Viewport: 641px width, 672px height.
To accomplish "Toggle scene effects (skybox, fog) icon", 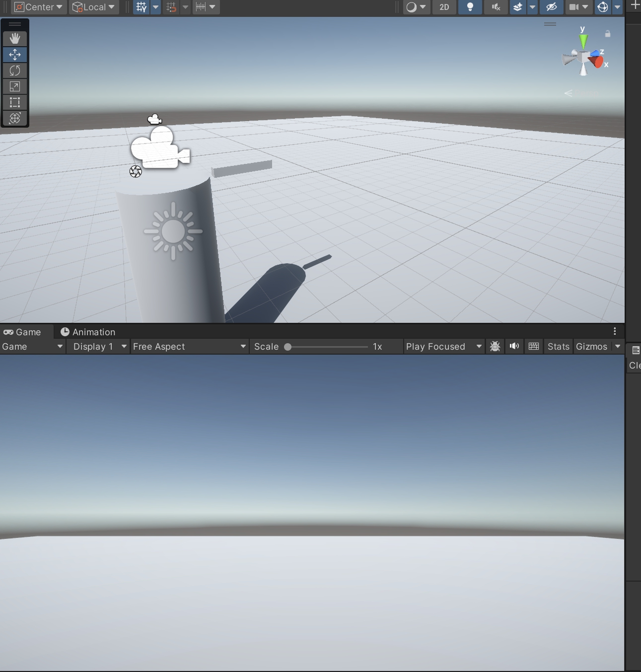I will click(517, 7).
